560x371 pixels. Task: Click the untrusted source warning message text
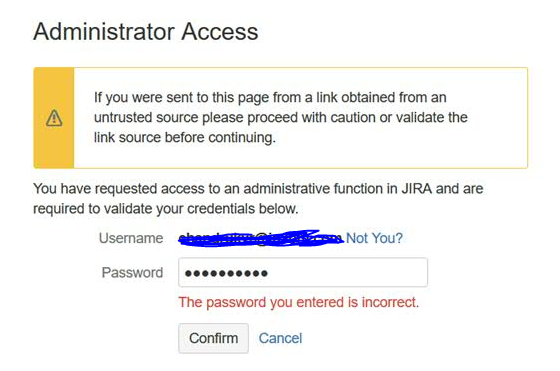click(x=281, y=117)
